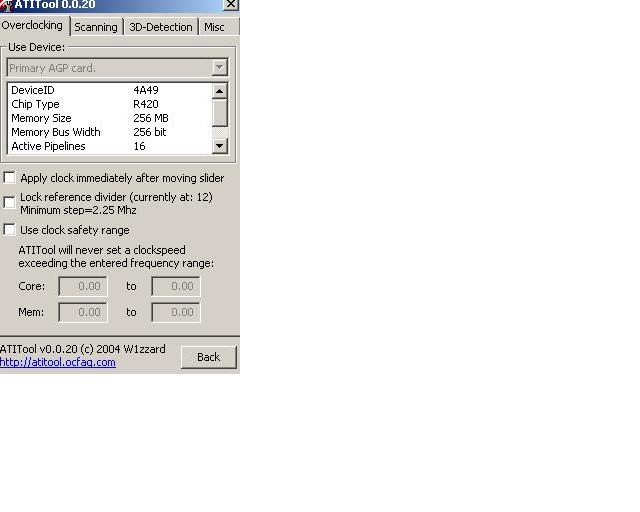Select the Memory Bus Width row
Screen dimensions: 640x512
pyautogui.click(x=110, y=132)
